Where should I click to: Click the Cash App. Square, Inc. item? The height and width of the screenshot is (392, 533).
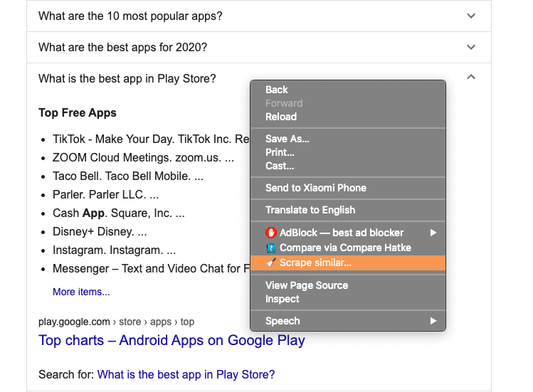pyautogui.click(x=119, y=213)
